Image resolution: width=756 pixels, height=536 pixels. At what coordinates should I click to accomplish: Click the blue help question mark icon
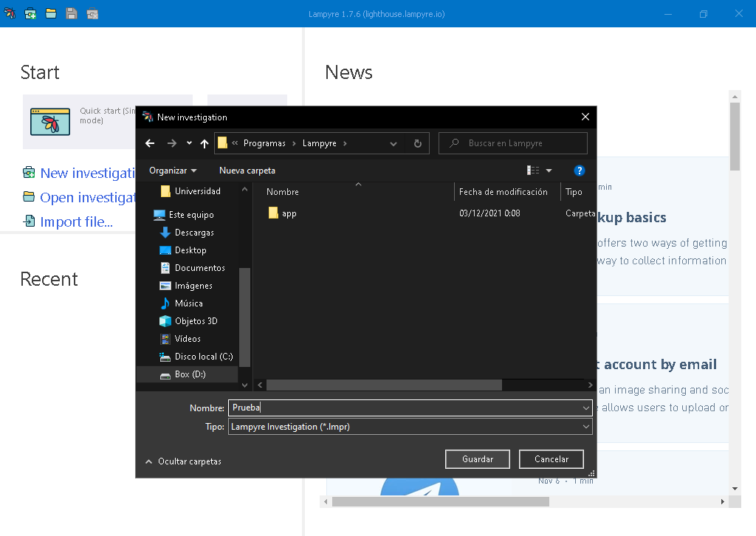tap(579, 171)
